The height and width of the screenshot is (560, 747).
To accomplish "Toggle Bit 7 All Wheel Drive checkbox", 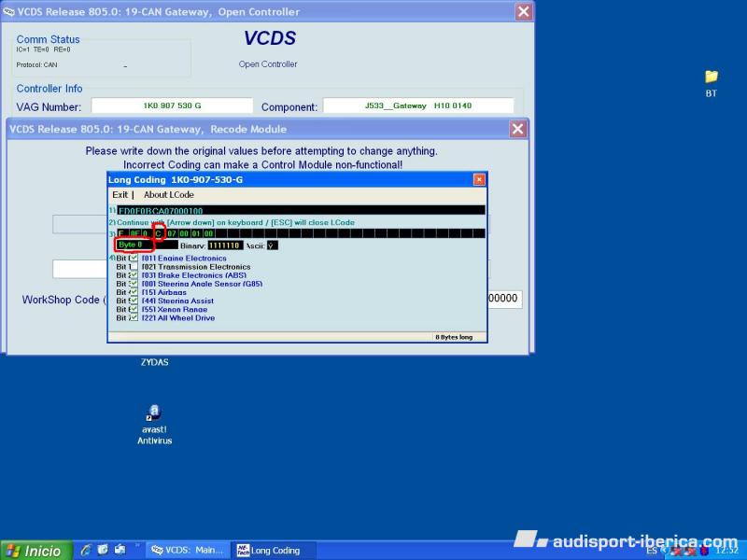I will [x=134, y=317].
